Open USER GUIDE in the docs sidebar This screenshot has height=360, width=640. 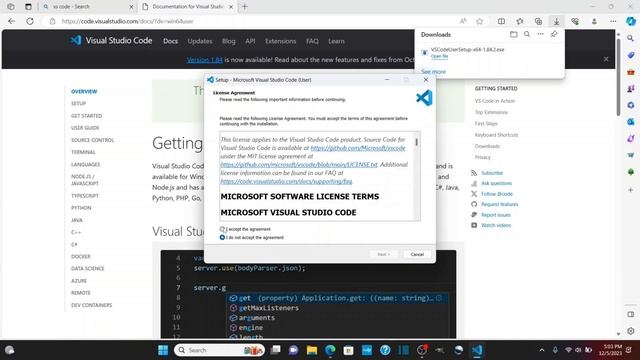pos(85,128)
